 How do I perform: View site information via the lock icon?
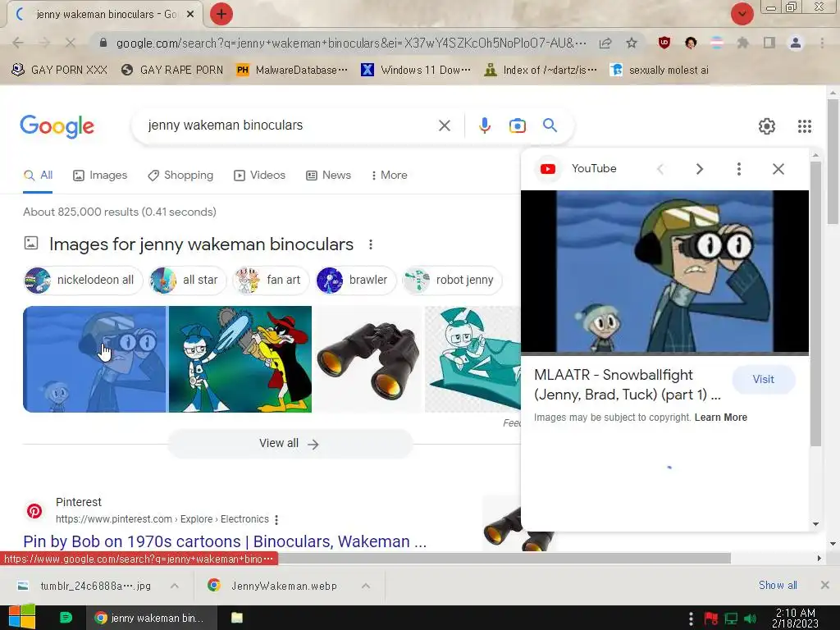(x=103, y=43)
